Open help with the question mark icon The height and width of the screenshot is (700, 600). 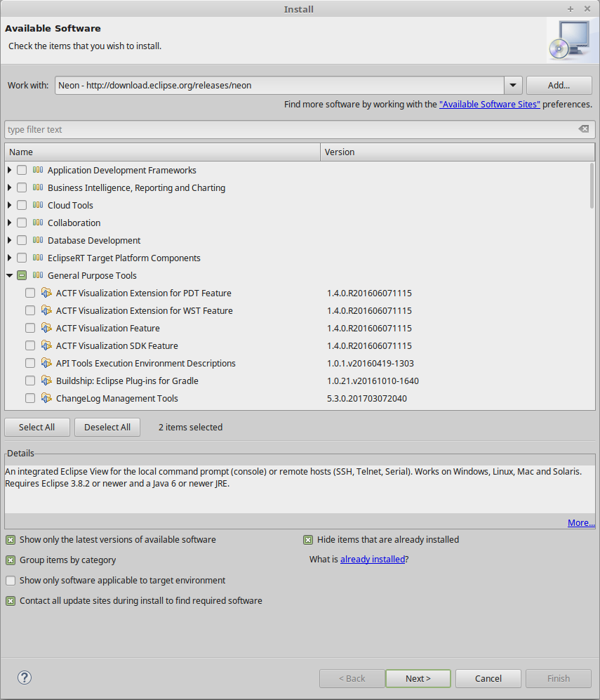(x=25, y=678)
